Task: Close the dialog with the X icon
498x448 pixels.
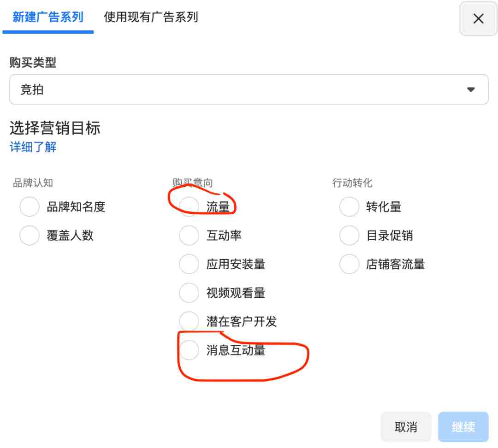Action: (478, 18)
